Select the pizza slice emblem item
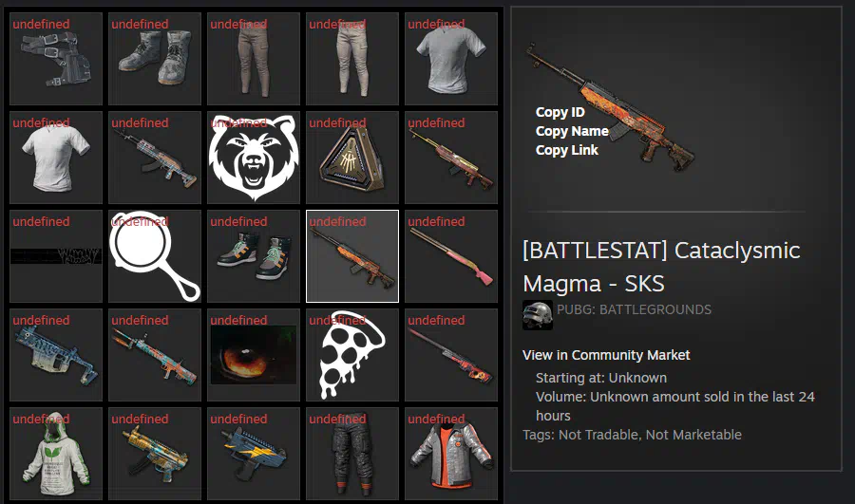 (352, 355)
